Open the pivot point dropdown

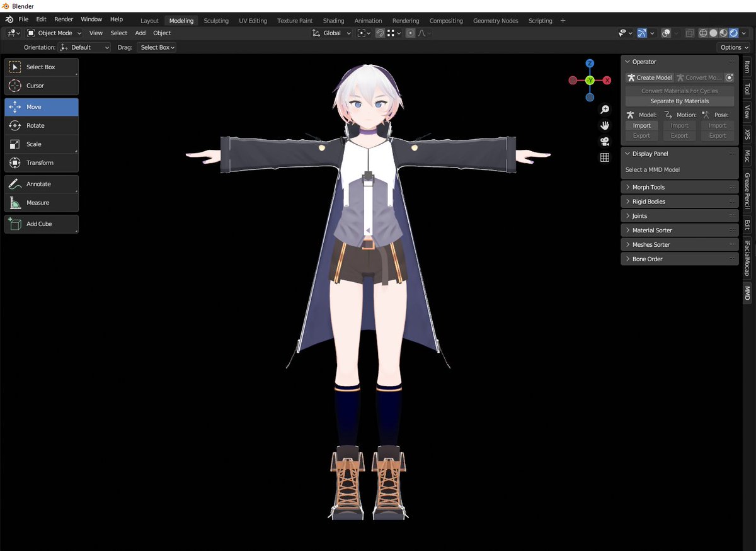364,33
